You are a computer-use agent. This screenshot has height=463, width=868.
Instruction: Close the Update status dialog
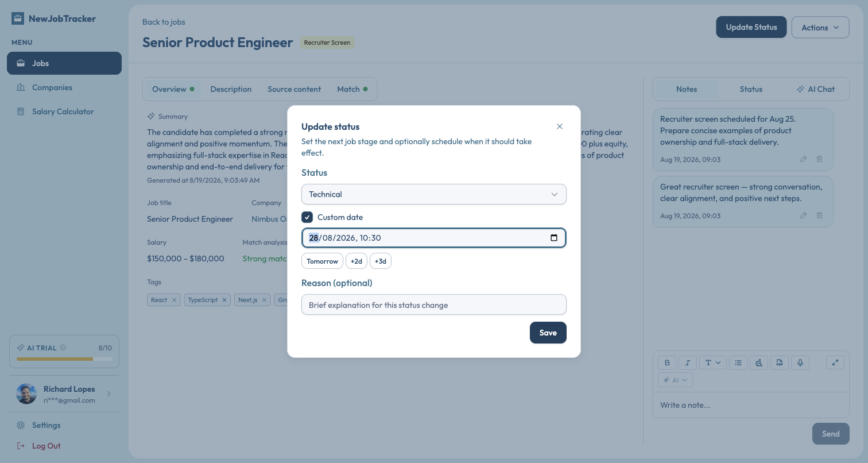click(x=560, y=126)
